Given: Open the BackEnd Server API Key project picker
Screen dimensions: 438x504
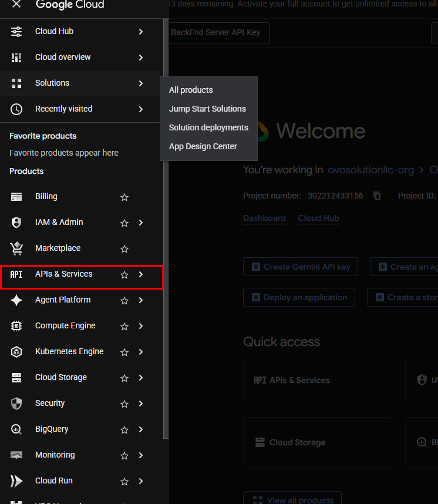Looking at the screenshot, I should pyautogui.click(x=219, y=32).
